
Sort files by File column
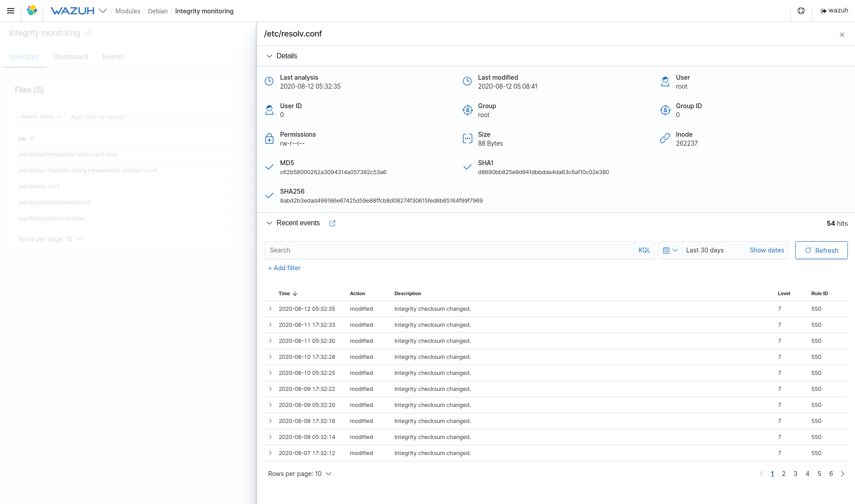tap(26, 139)
